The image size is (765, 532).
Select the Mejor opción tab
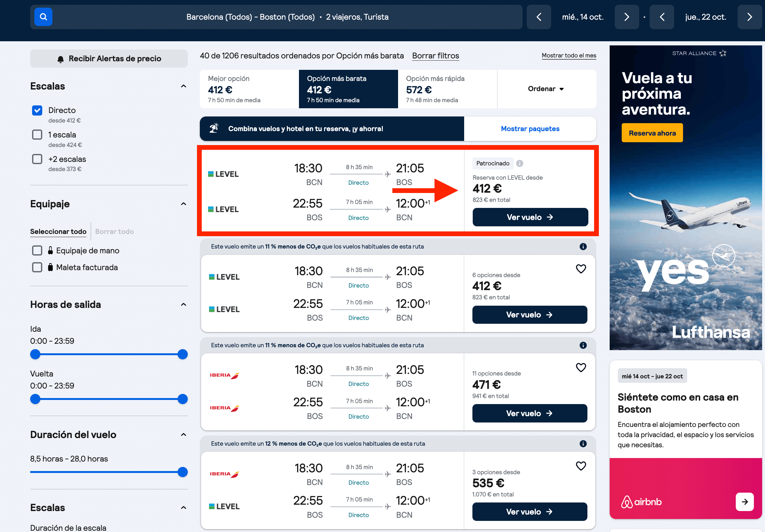249,89
